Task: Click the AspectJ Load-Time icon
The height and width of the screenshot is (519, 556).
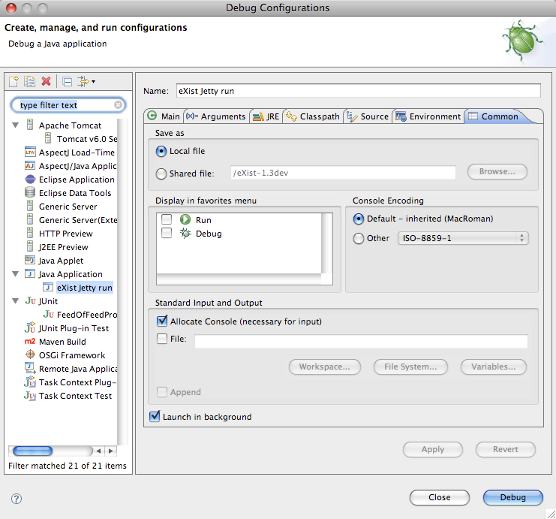Action: click(x=30, y=152)
